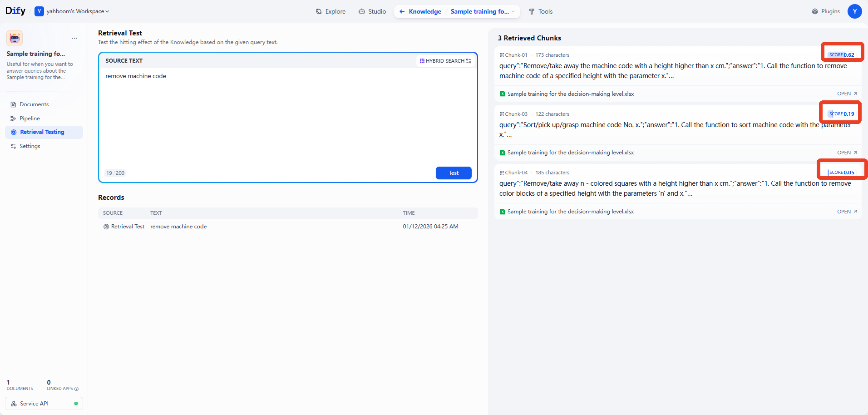Open the Plugins page

click(826, 11)
